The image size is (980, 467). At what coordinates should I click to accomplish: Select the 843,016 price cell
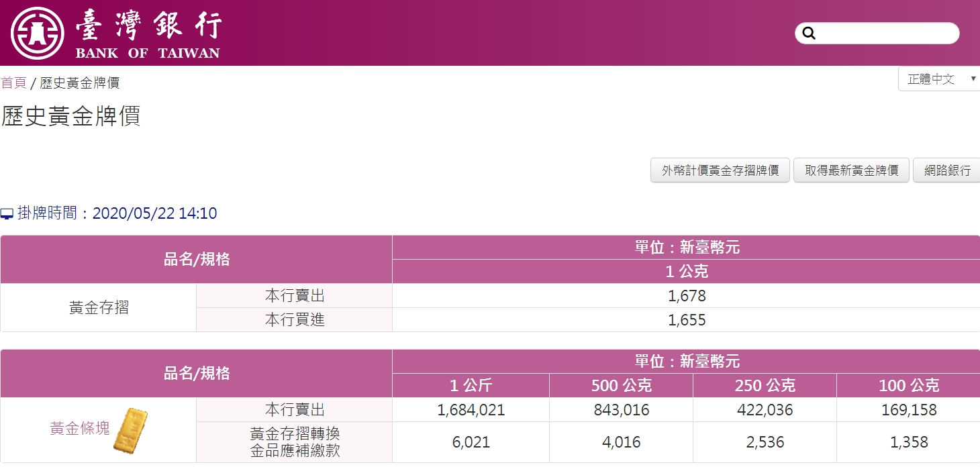(x=622, y=410)
